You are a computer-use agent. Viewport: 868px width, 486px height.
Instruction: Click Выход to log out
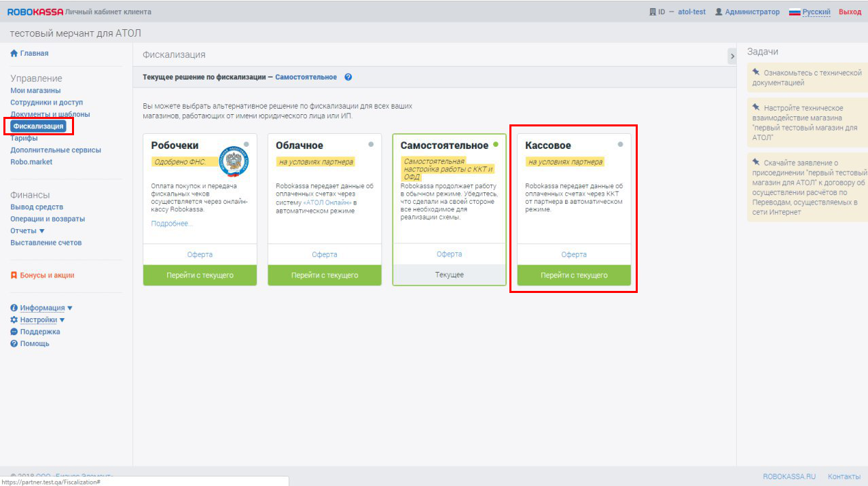click(x=850, y=12)
